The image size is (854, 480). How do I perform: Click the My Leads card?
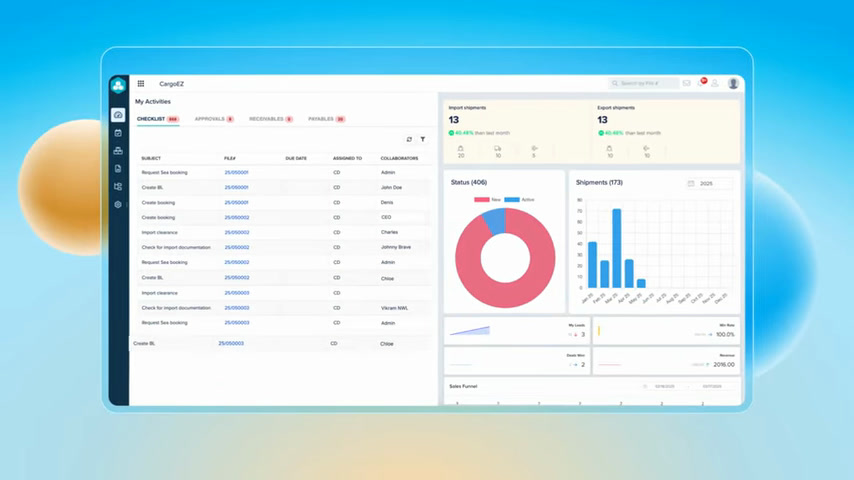516,331
